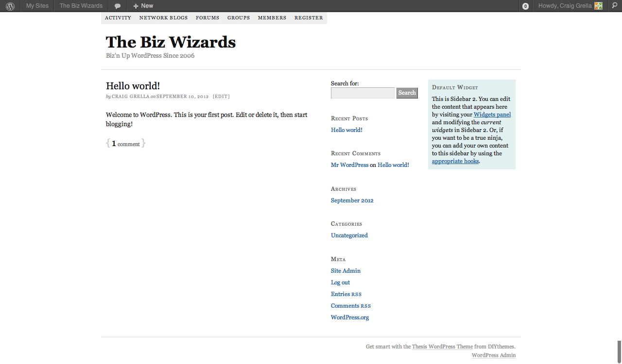
Task: Open the Register tab
Action: 309,18
